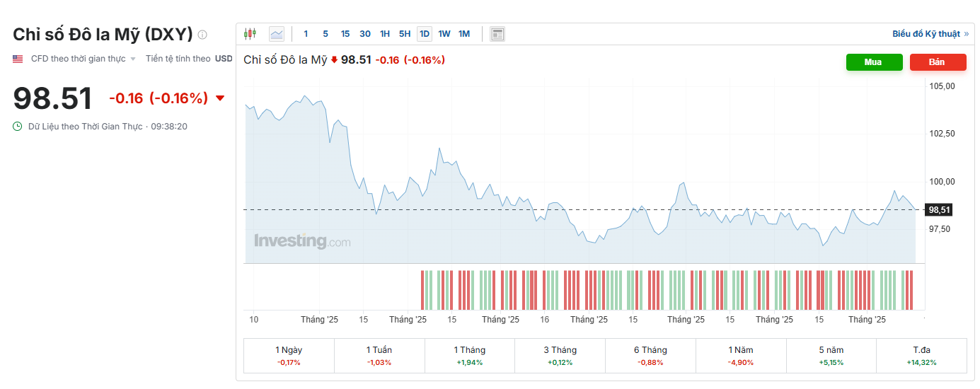The image size is (980, 389).
Task: Click the red down arrow beside -0.16%
Action: coord(219,98)
